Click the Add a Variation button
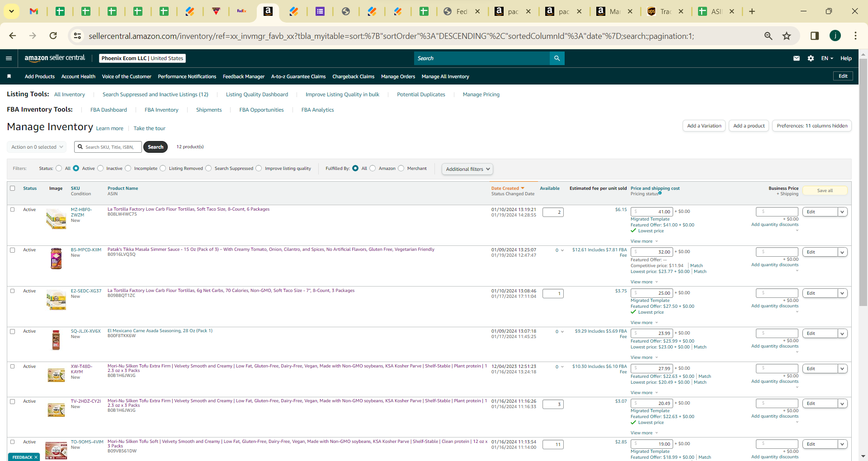Screen dimensions: 868x461 coord(704,126)
